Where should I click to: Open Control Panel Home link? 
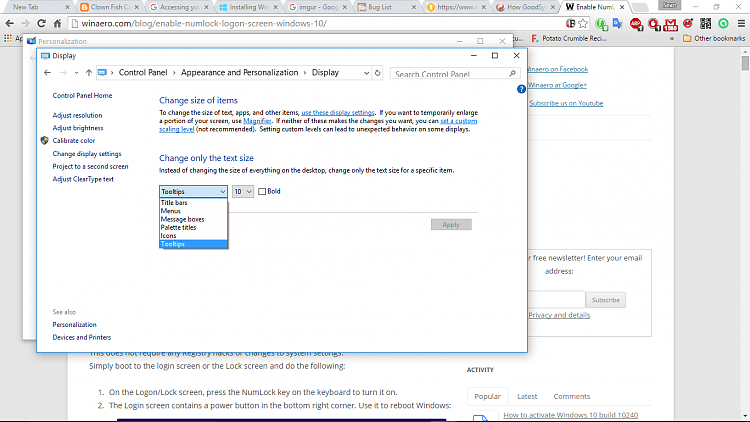pyautogui.click(x=82, y=96)
